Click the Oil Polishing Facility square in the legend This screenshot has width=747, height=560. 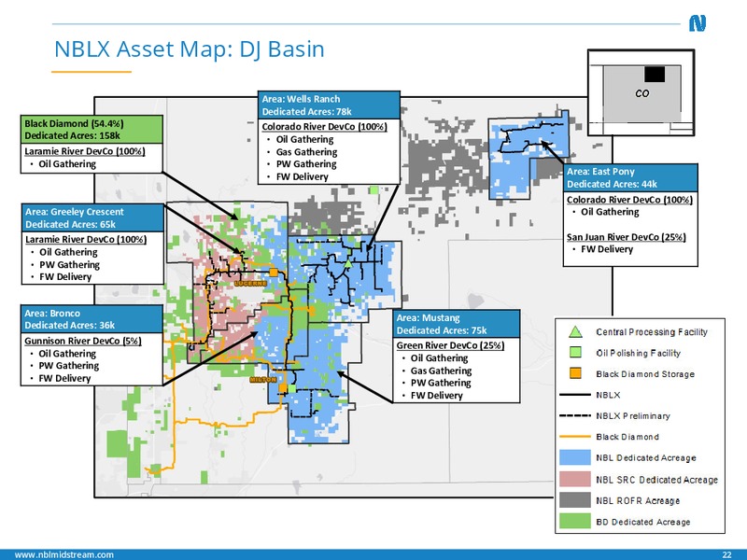tap(575, 353)
